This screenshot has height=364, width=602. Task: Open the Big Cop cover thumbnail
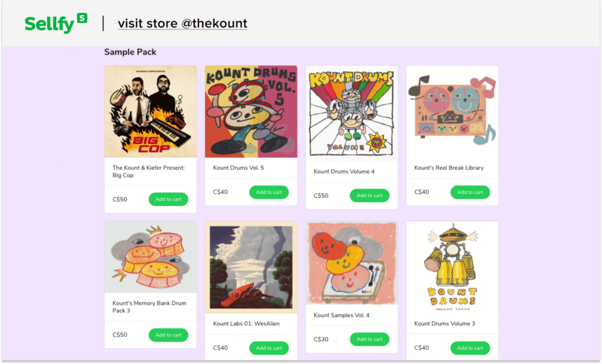click(x=150, y=112)
